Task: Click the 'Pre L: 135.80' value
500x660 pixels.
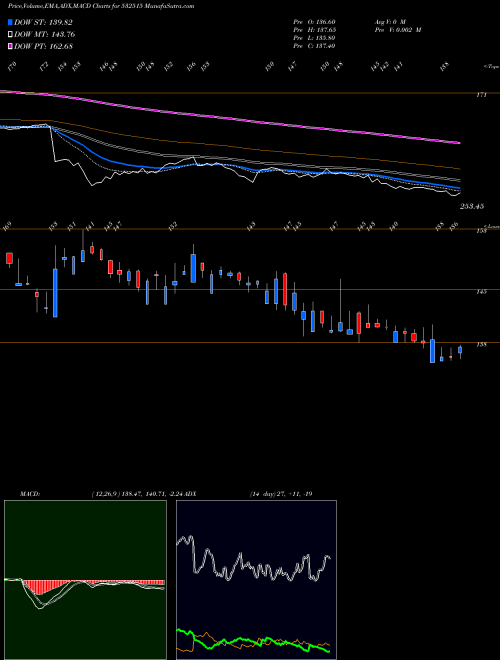Action: (314, 38)
